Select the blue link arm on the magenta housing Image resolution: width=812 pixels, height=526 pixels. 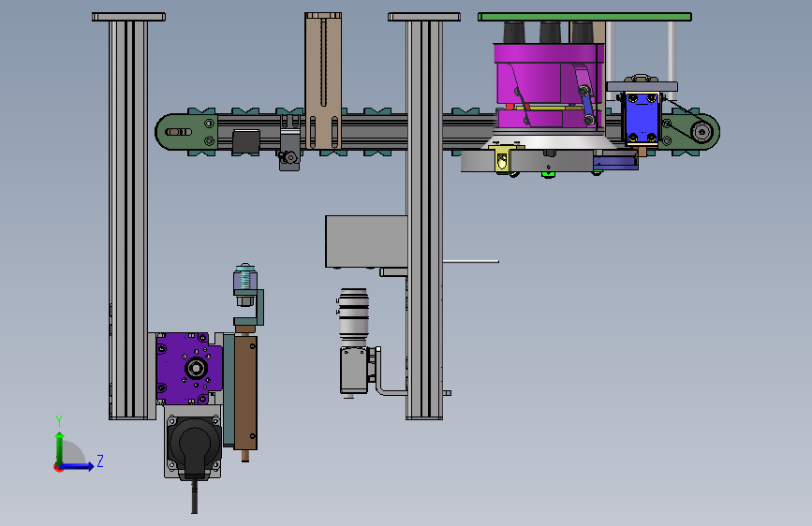(x=586, y=106)
